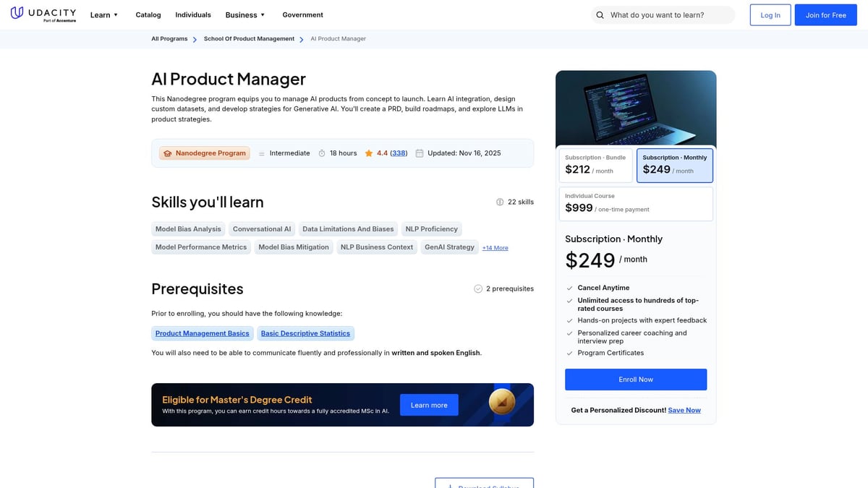
Task: Click Learn more in Master's Degree banner
Action: [x=429, y=405]
